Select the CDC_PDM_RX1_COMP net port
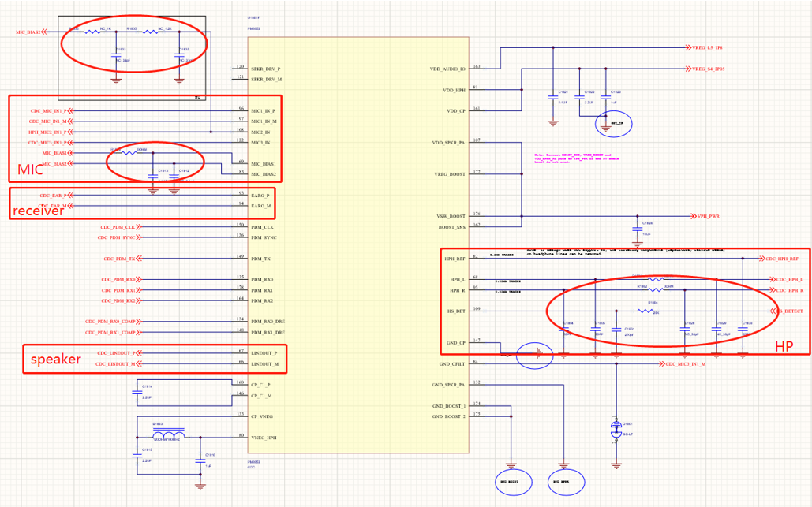The height and width of the screenshot is (507, 812). coord(113,333)
